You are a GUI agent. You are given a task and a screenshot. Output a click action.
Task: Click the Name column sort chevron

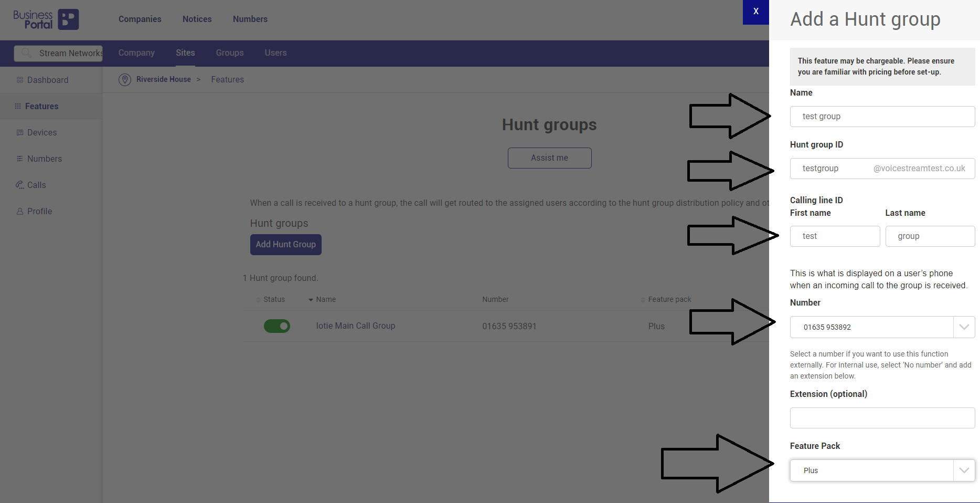click(311, 299)
